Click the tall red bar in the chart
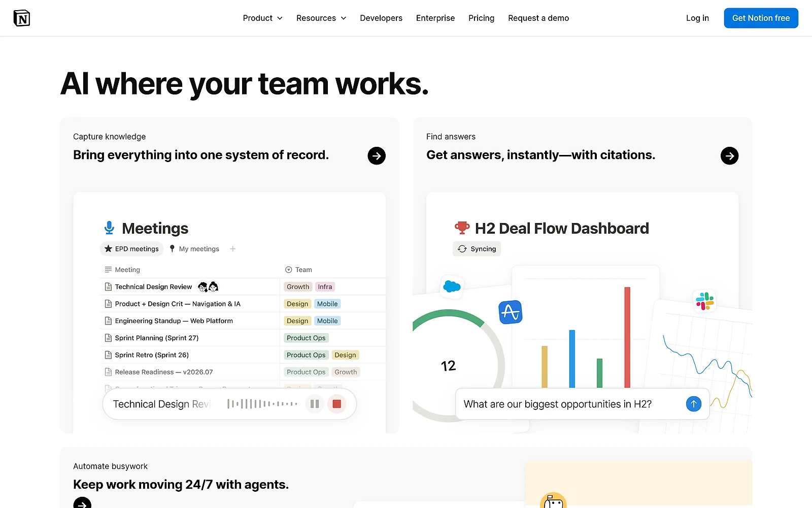 click(x=627, y=337)
